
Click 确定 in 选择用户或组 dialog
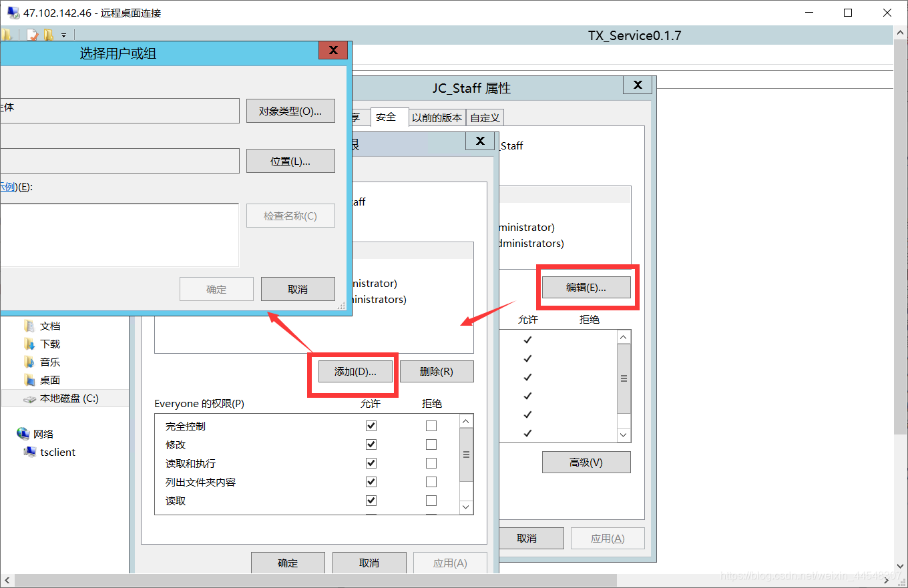(216, 289)
